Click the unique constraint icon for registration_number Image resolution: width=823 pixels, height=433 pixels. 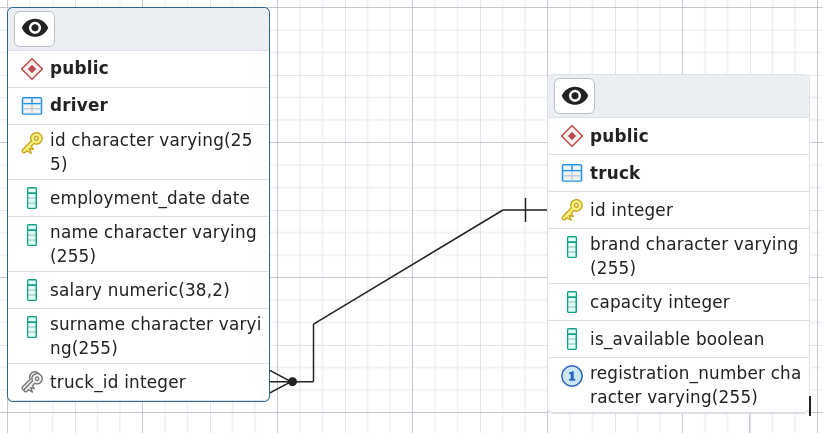[572, 376]
